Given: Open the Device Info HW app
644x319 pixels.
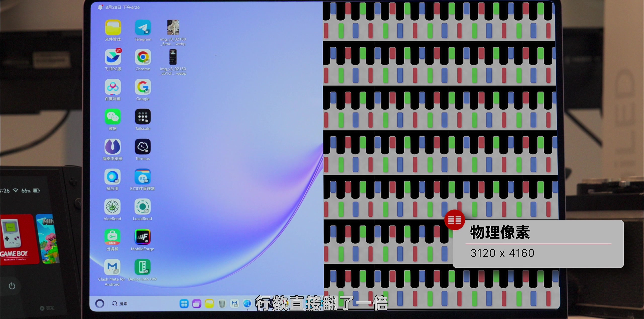Looking at the screenshot, I should [142, 267].
